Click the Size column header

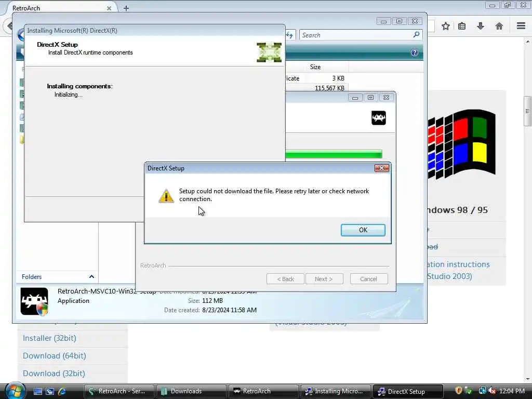click(315, 67)
